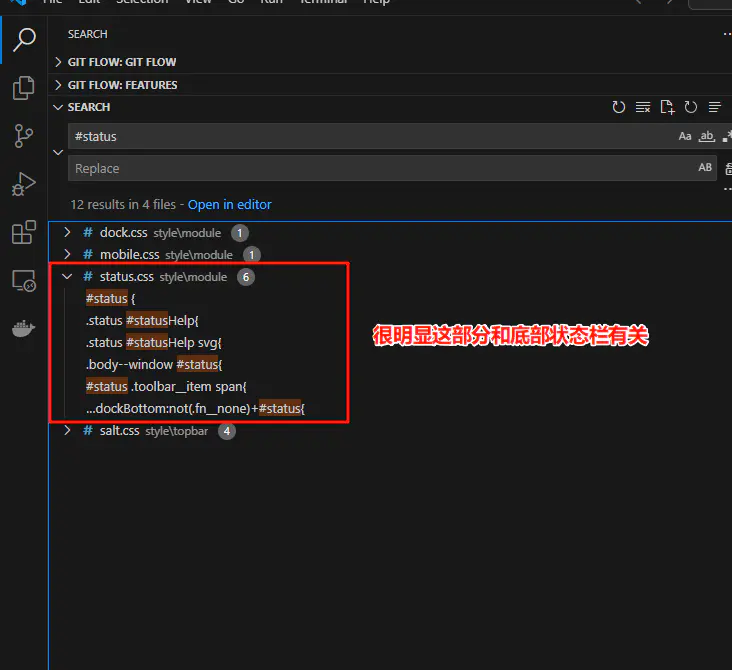
Task: Open Remote Explorer in activity bar
Action: [x=23, y=281]
